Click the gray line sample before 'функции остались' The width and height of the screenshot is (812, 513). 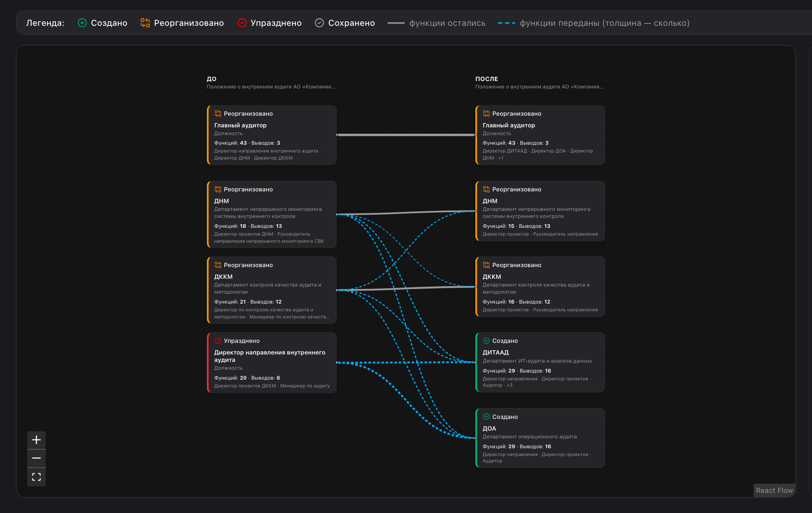396,23
